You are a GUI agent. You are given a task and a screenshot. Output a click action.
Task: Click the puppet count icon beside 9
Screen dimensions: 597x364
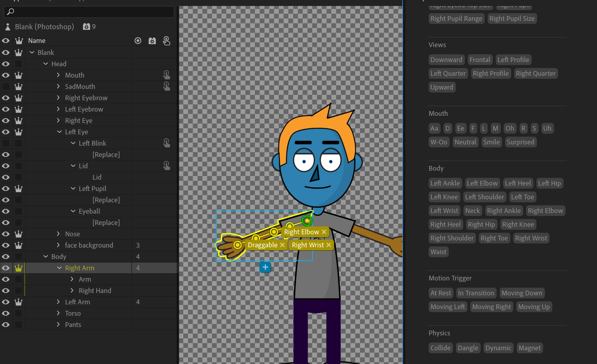click(86, 27)
